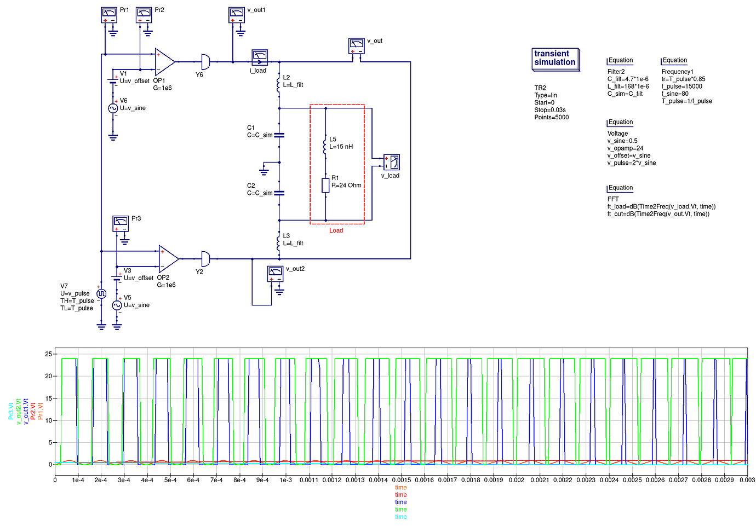Select the Y6 logic gate
Viewport: 756px width, 532px height.
point(205,60)
